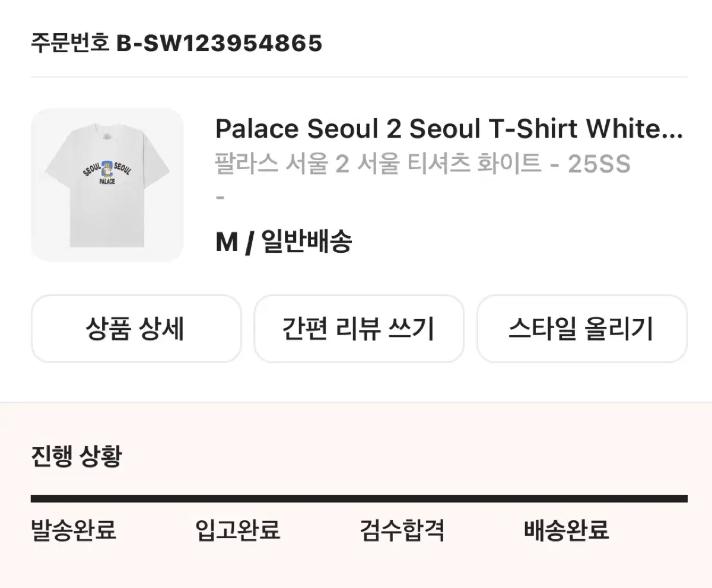Select the 검수합격 progress step

coord(402,529)
